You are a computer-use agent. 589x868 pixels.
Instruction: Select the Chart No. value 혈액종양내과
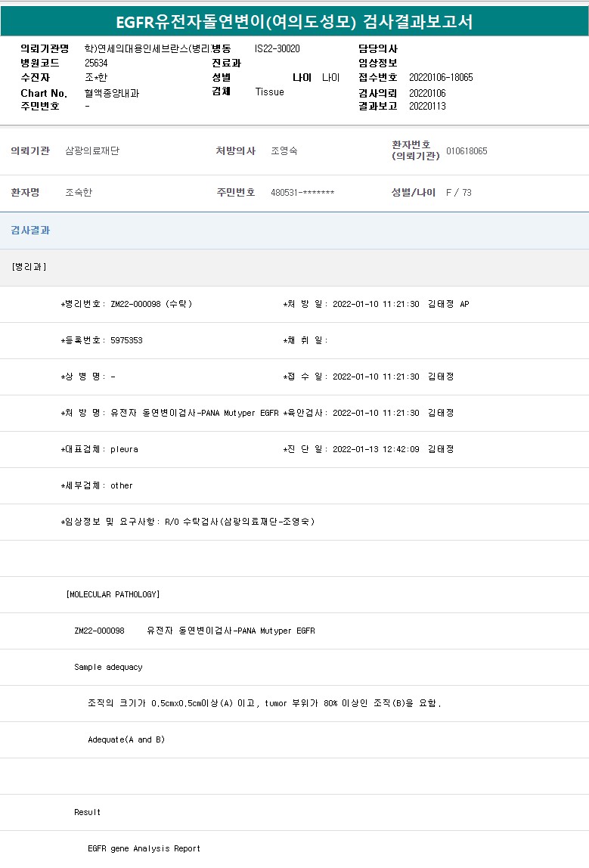click(x=112, y=93)
